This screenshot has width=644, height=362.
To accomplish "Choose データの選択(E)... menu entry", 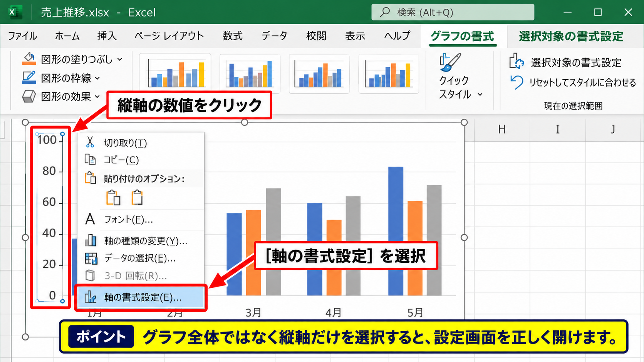I will [x=141, y=258].
